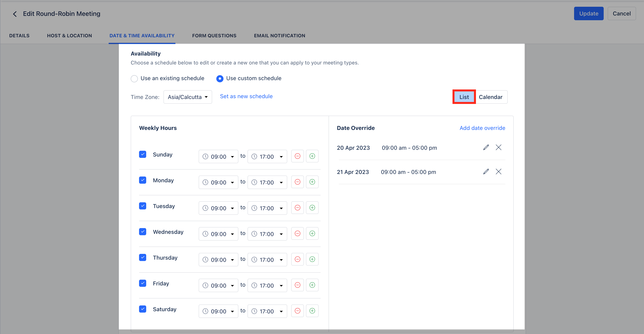Uncheck the Tuesday availability checkbox
The image size is (644, 334).
coord(142,206)
